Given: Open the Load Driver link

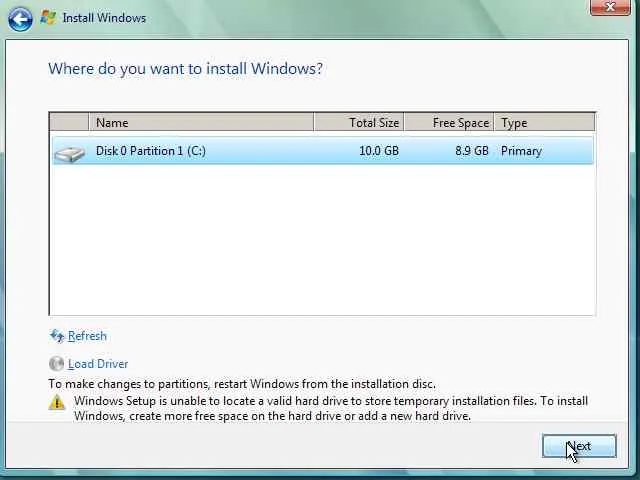Looking at the screenshot, I should 98,364.
